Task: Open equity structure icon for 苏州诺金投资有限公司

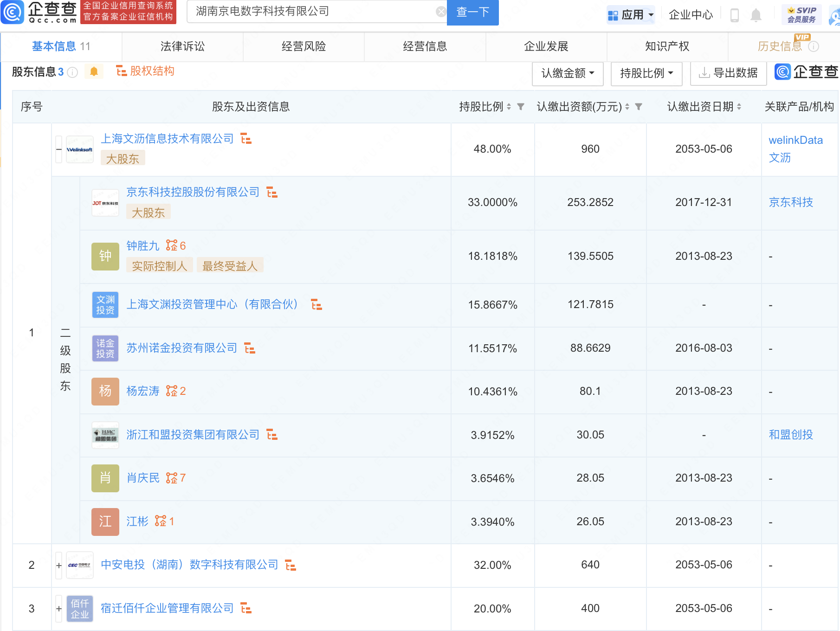Action: (250, 348)
